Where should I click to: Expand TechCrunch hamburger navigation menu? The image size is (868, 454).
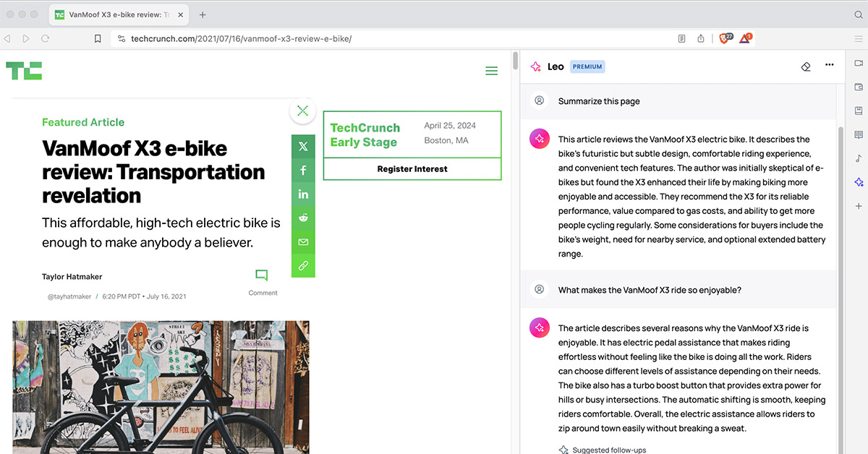(491, 71)
